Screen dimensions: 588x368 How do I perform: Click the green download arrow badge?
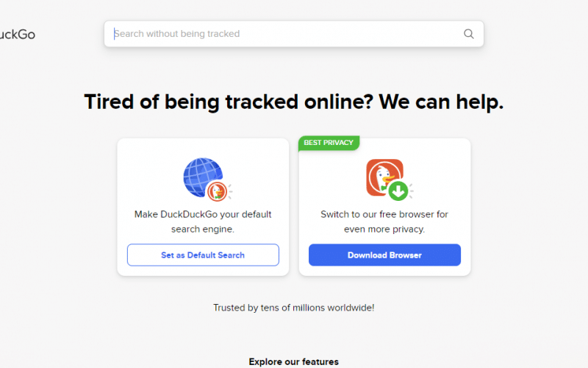398,191
